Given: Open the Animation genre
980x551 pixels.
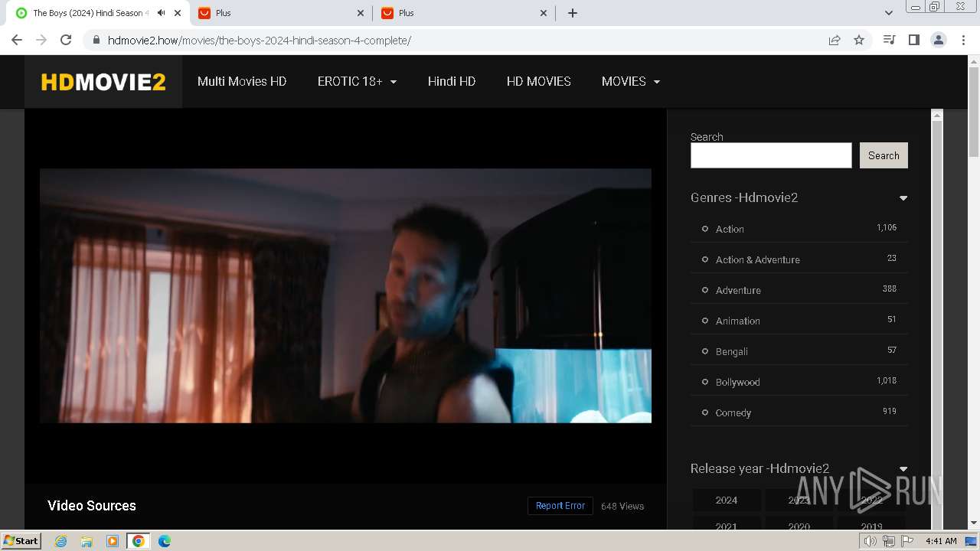Looking at the screenshot, I should pos(737,321).
